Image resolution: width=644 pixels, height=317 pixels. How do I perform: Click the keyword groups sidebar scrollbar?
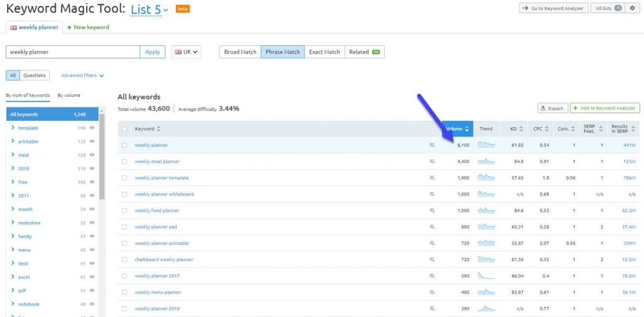pos(102,156)
